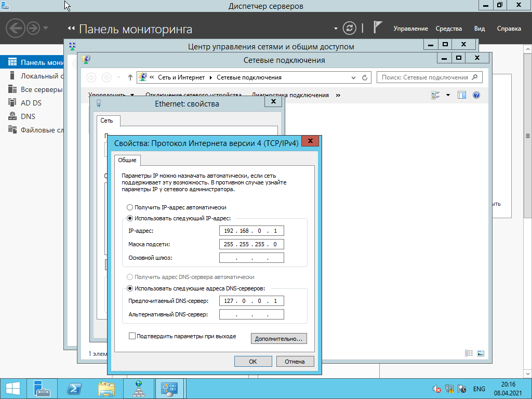Image resolution: width=532 pixels, height=399 pixels.
Task: Click the Поиск: Сетевые подключения search box
Action: coord(429,77)
